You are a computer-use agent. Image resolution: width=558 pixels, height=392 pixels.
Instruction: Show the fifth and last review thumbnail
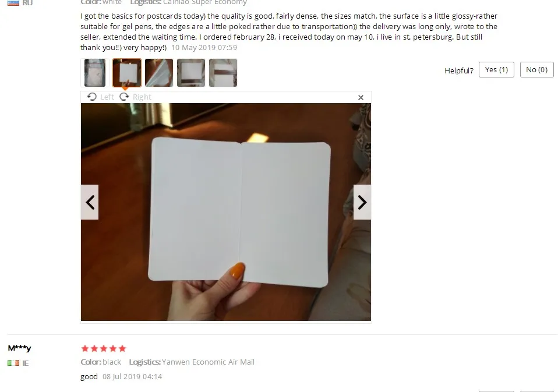coord(223,73)
